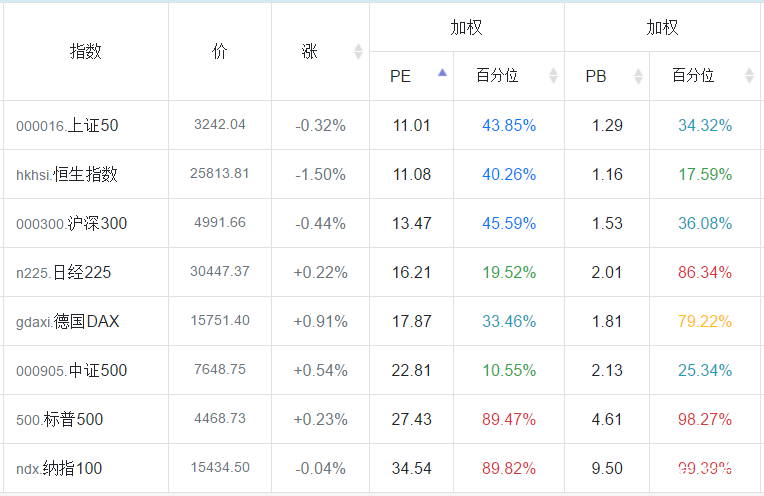Click the PE percentile 33.46%
The width and height of the screenshot is (764, 496).
coord(509,322)
